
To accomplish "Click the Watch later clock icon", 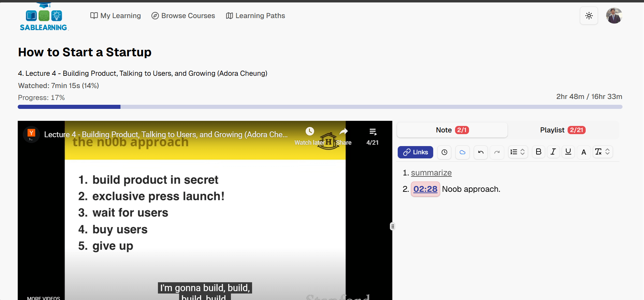I will pyautogui.click(x=309, y=131).
